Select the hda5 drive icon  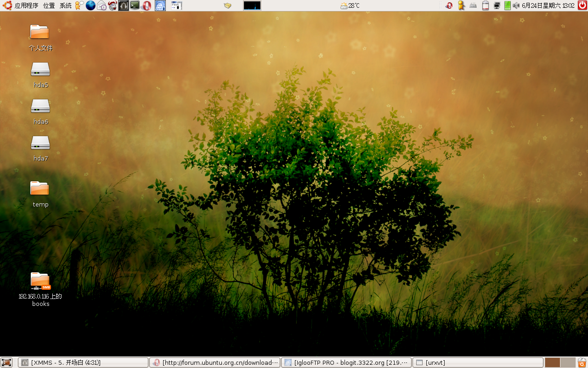tap(40, 75)
